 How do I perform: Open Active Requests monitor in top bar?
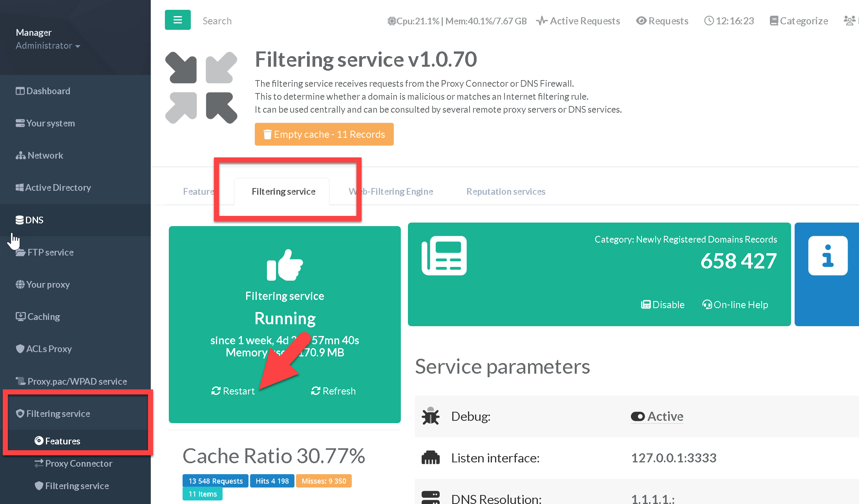(579, 21)
